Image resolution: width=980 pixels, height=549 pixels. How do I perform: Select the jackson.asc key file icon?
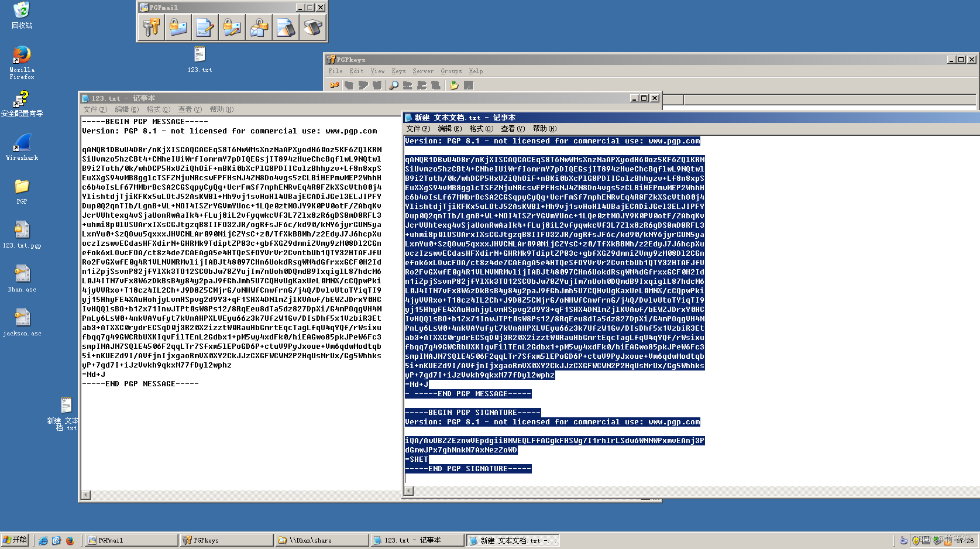(22, 322)
